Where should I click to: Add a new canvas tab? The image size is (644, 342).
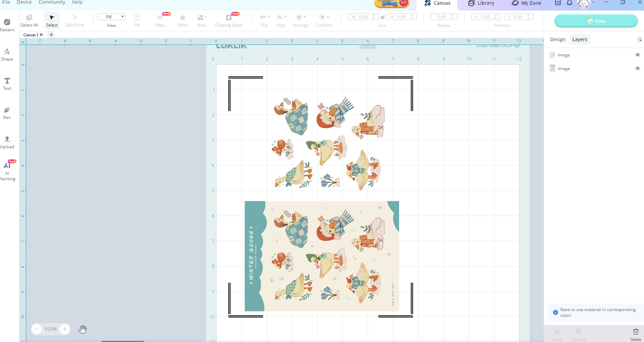(x=51, y=35)
